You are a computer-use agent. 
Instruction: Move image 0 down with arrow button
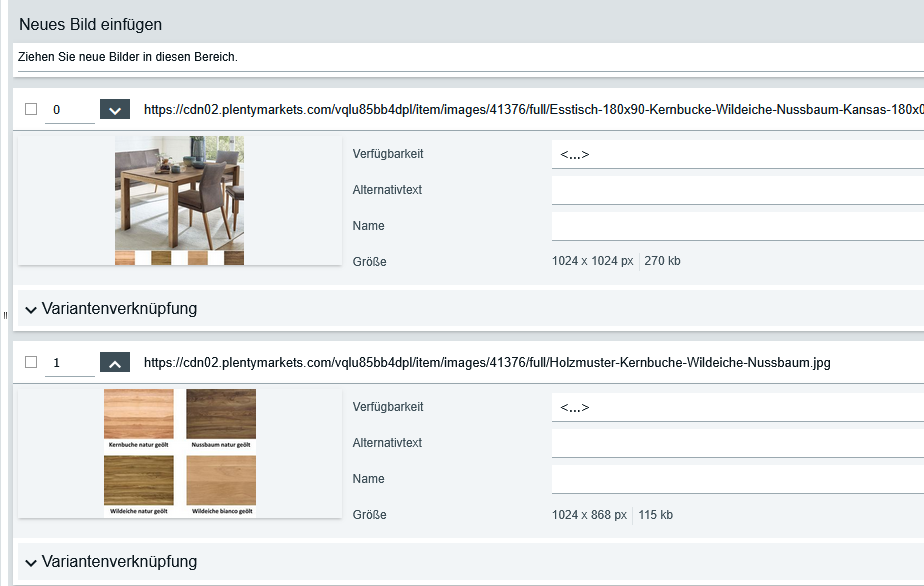coord(115,110)
